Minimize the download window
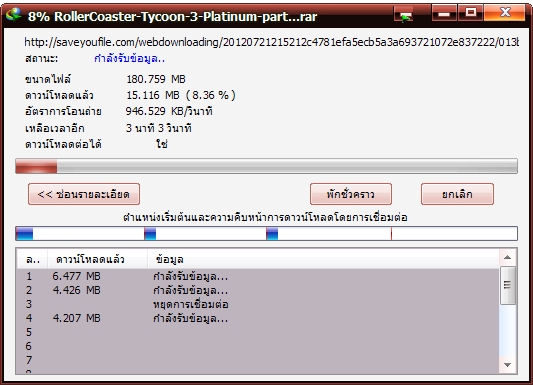Screen dimensions: 533x385 (x=444, y=13)
